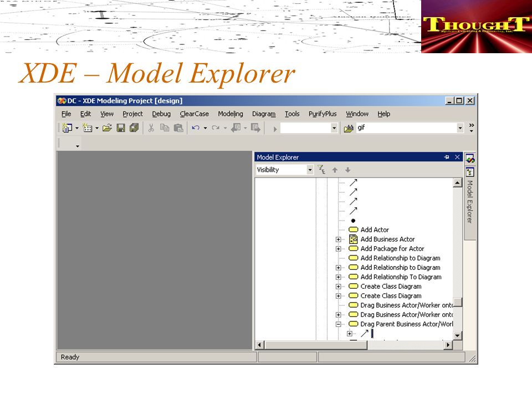Click the small empty toolbar dropdown arrow

tap(78, 146)
